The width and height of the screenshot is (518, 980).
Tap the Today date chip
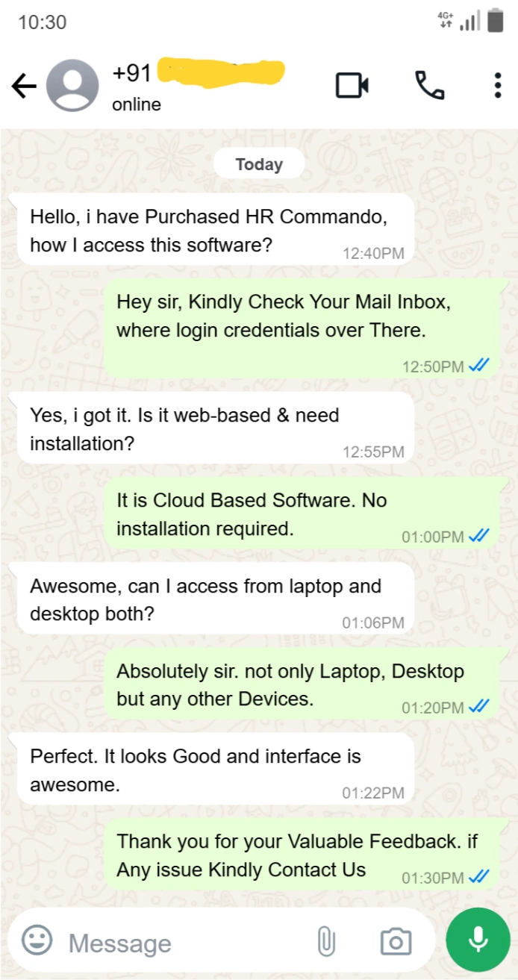[259, 164]
